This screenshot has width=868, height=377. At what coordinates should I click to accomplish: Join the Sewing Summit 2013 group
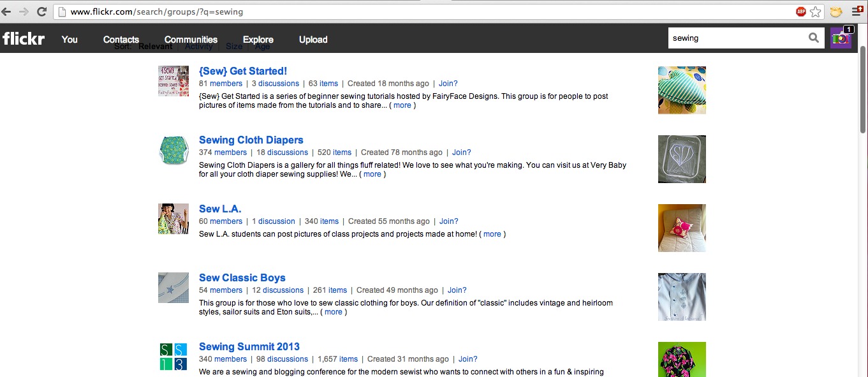pyautogui.click(x=468, y=359)
